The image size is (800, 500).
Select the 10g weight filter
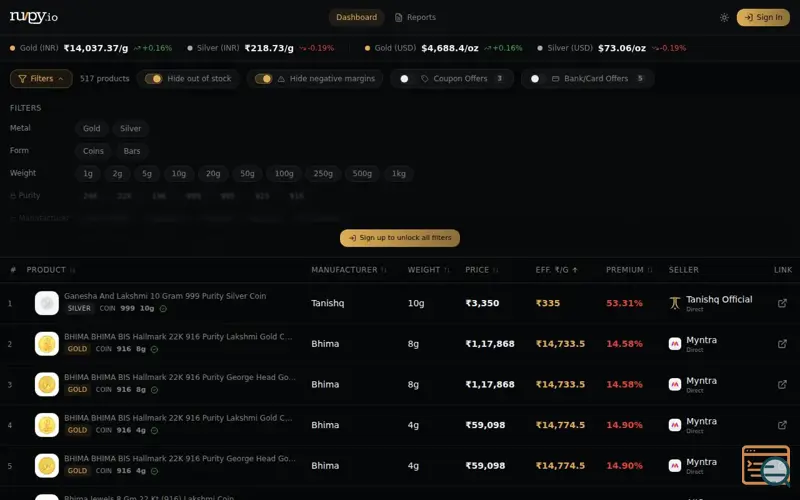[179, 173]
